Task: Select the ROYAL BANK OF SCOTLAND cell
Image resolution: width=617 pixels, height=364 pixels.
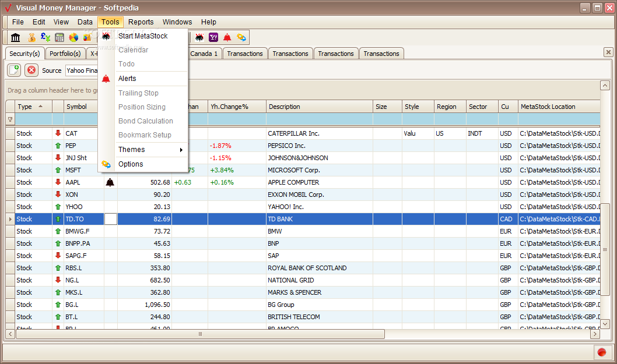Action: coord(319,268)
